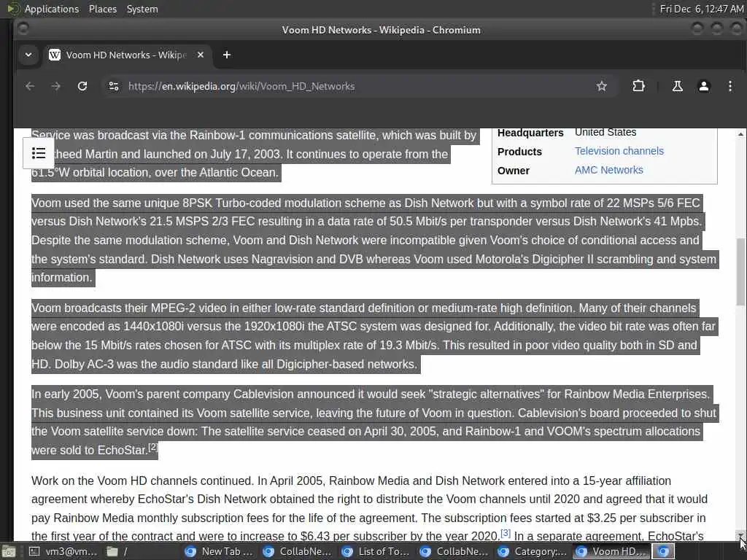Switch to New Tab taskbar window
The height and width of the screenshot is (560, 747).
coord(220,551)
